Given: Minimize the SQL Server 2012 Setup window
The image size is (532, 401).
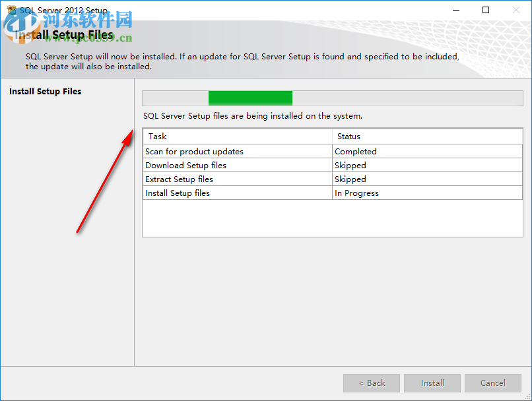Looking at the screenshot, I should tap(456, 10).
